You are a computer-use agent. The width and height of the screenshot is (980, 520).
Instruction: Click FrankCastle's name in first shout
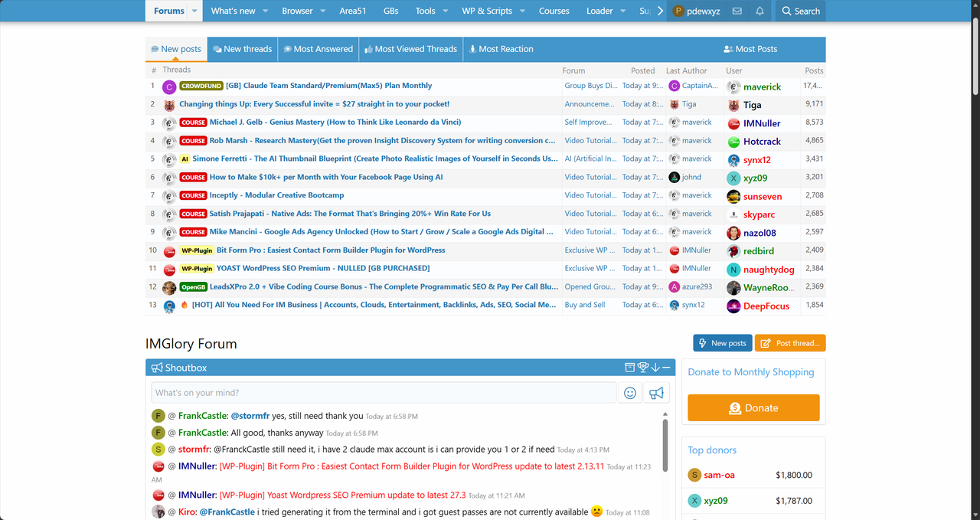[x=202, y=416]
